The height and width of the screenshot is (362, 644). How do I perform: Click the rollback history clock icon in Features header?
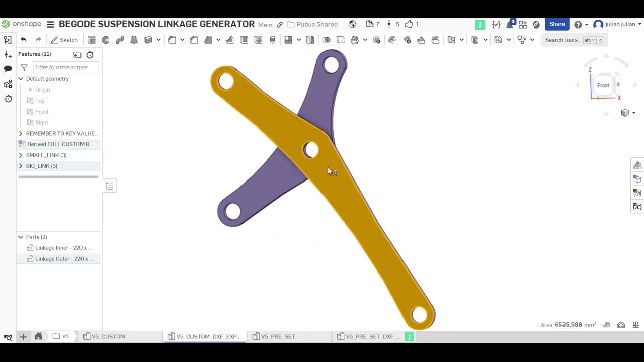pos(90,54)
